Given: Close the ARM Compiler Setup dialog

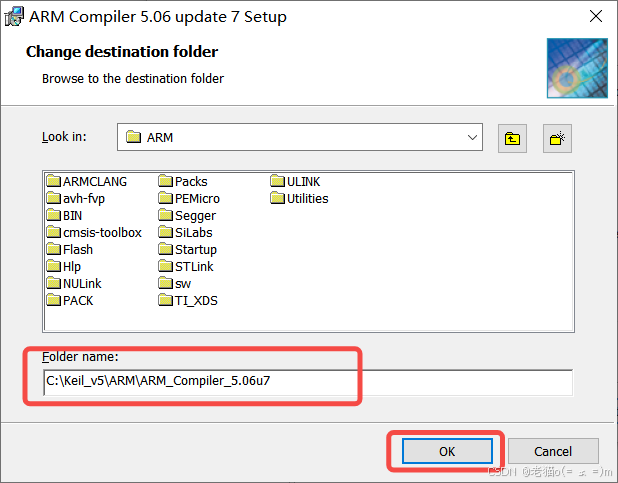Looking at the screenshot, I should [x=596, y=16].
